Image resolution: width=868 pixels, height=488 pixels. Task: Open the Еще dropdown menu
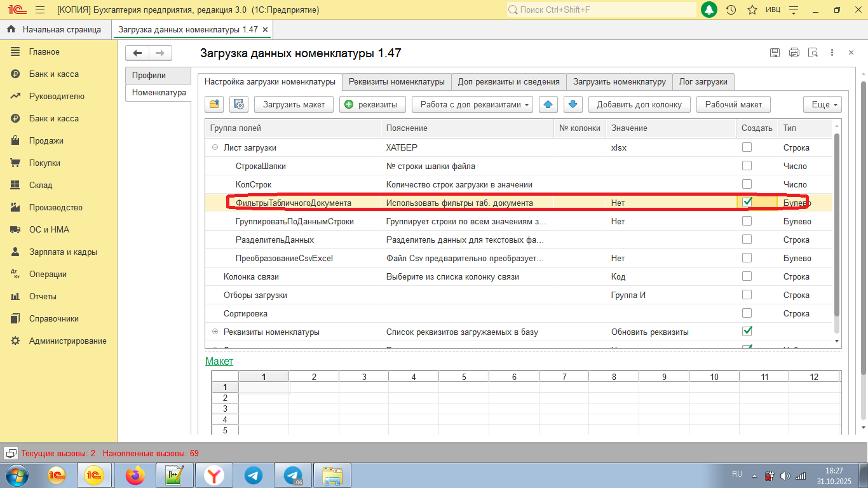click(823, 104)
